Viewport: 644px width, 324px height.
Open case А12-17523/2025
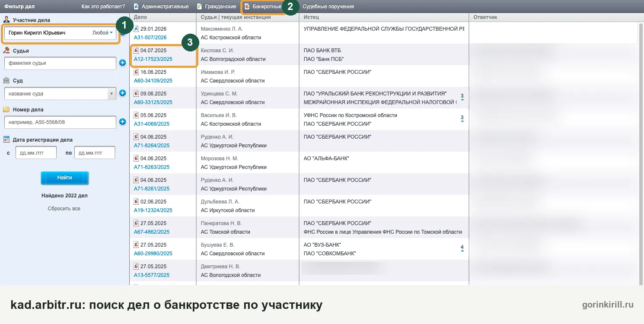[x=153, y=59]
